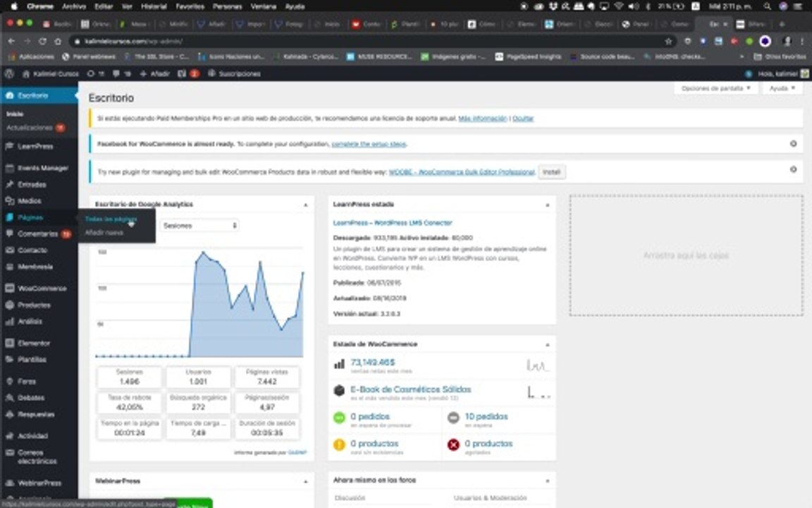Open the Sesiones metric dropdown
This screenshot has width=812, height=508.
[199, 226]
